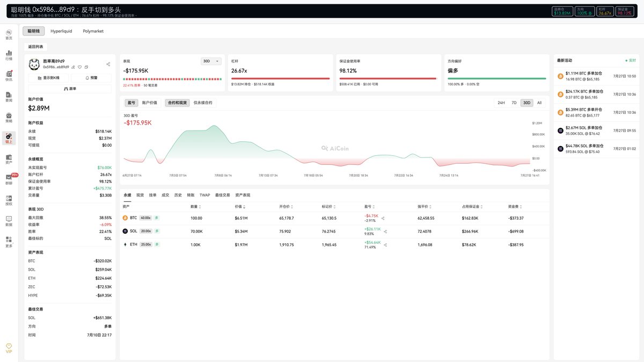This screenshot has height=362, width=644.
Task: Set chart range to All
Action: pos(539,103)
